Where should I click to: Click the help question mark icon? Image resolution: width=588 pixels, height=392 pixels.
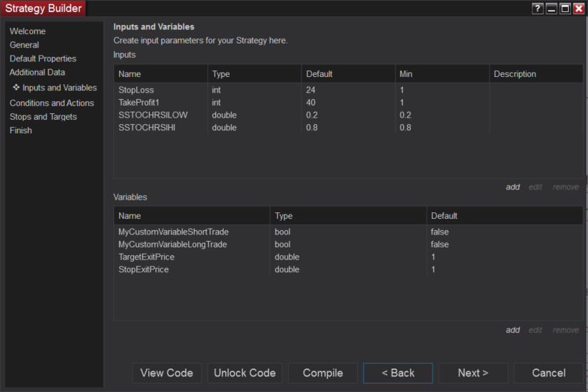538,9
